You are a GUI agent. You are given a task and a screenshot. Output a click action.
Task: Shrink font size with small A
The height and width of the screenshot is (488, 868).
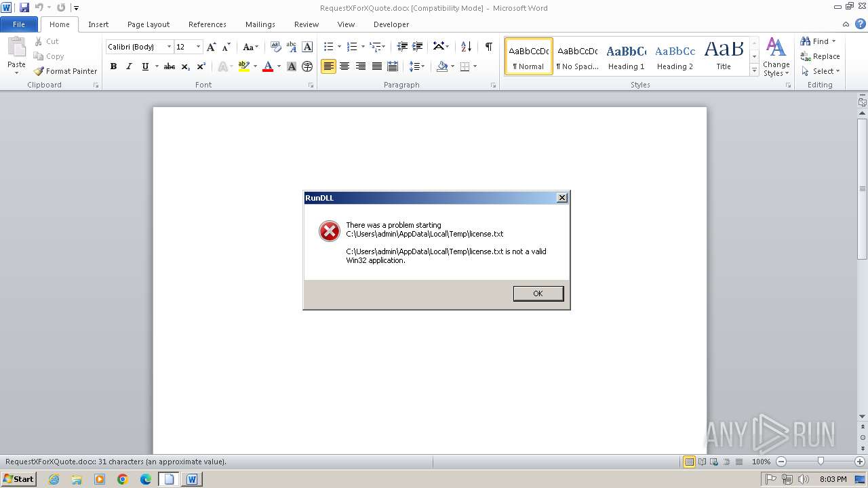click(x=226, y=47)
